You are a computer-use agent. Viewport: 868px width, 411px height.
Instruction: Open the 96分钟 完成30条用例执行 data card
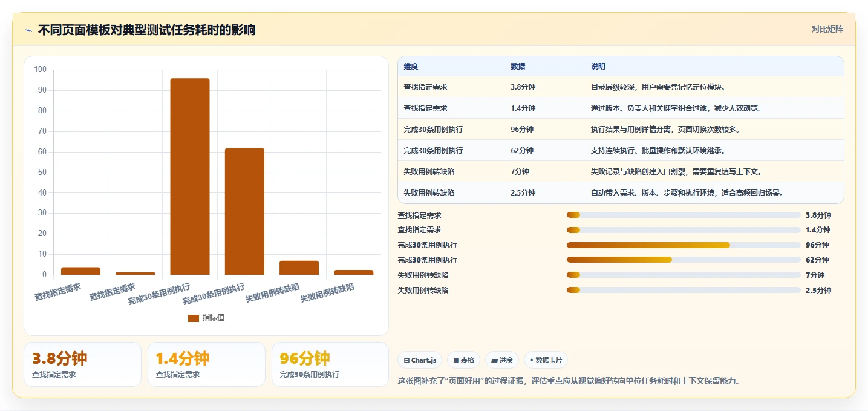point(330,364)
